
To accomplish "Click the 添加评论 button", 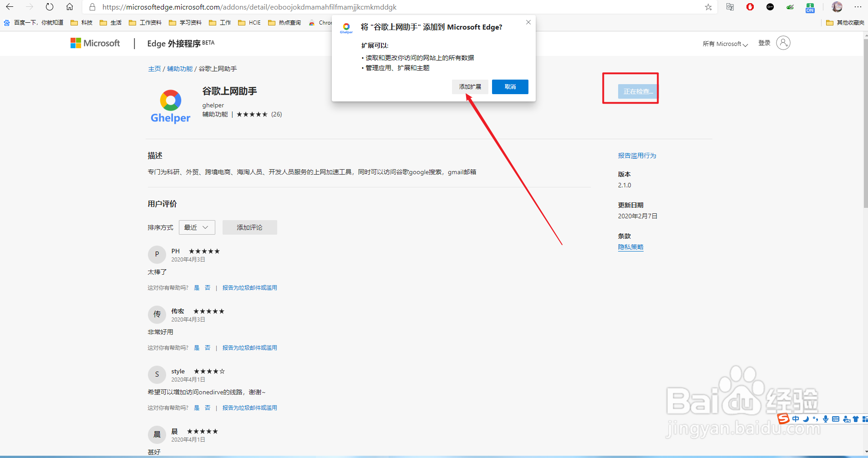I will pyautogui.click(x=250, y=227).
